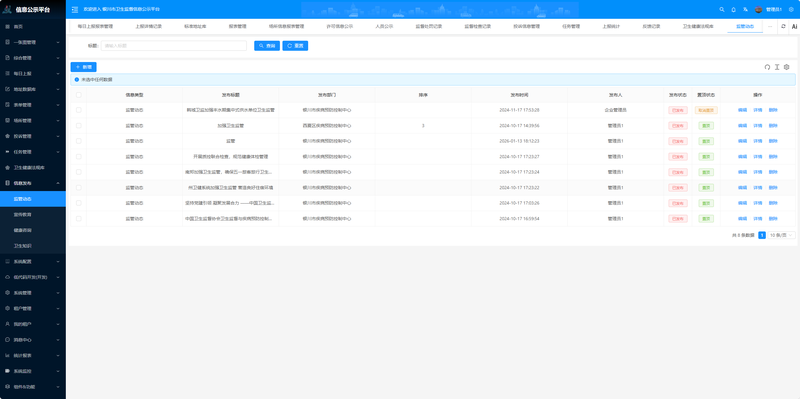Switch to the 标准地址库 tab

[195, 26]
